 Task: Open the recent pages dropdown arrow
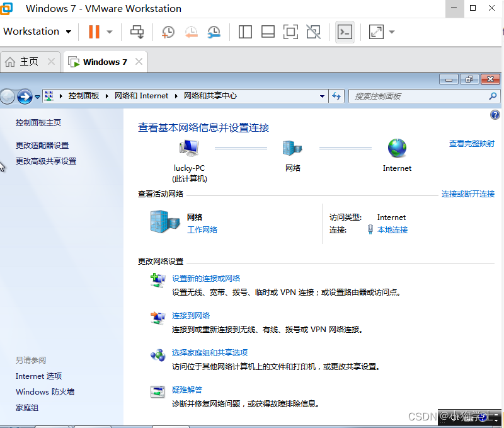(x=37, y=97)
